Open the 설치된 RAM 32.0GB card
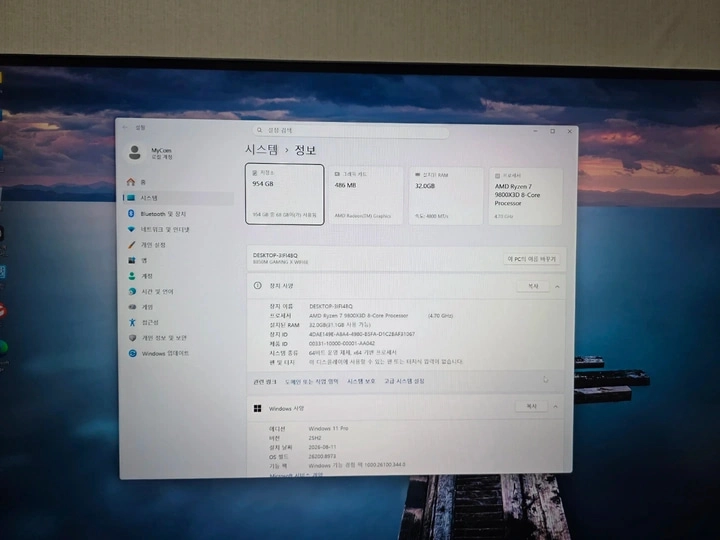Image resolution: width=720 pixels, height=540 pixels. tap(446, 196)
